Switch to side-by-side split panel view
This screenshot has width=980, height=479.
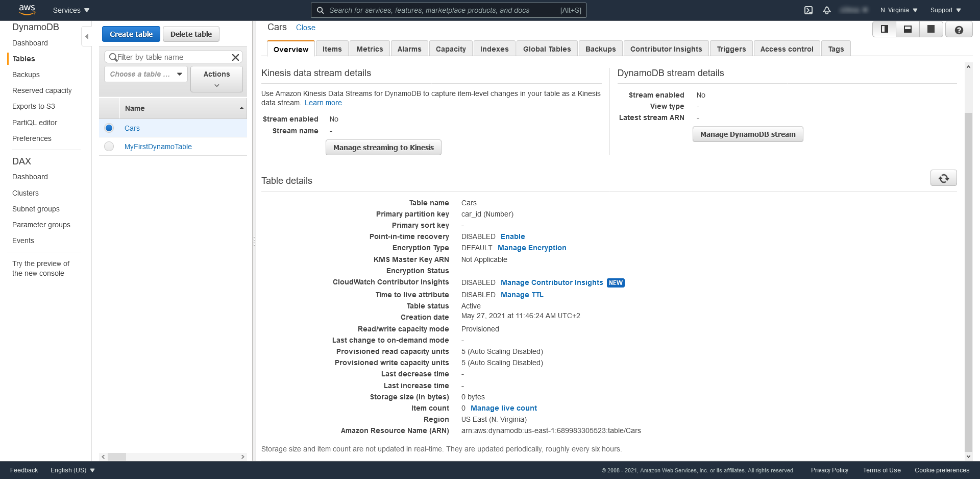pyautogui.click(x=885, y=29)
